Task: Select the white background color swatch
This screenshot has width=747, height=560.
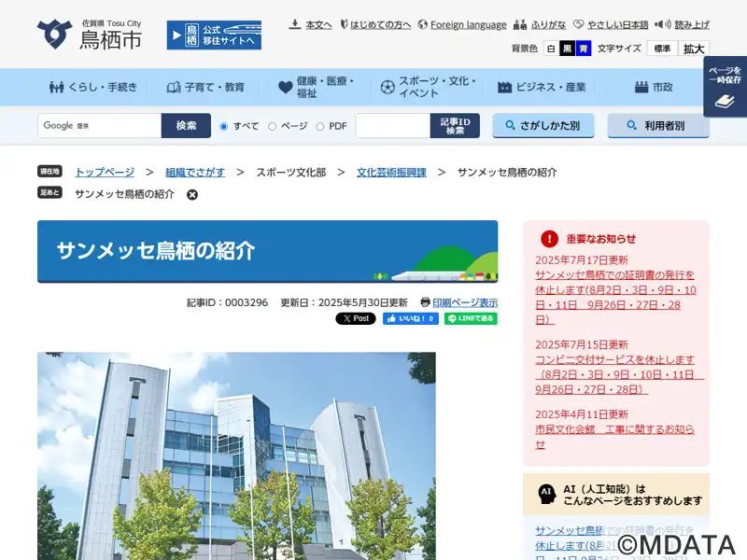Action: (551, 49)
